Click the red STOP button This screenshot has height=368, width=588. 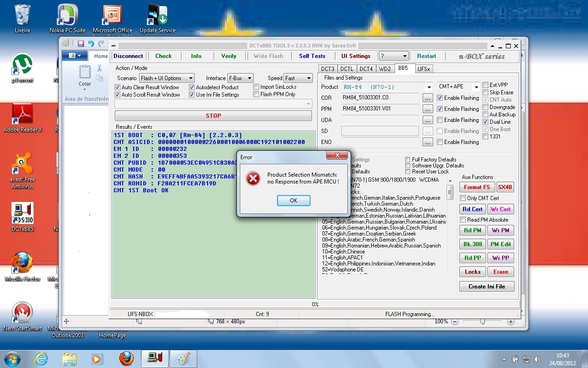click(x=213, y=116)
